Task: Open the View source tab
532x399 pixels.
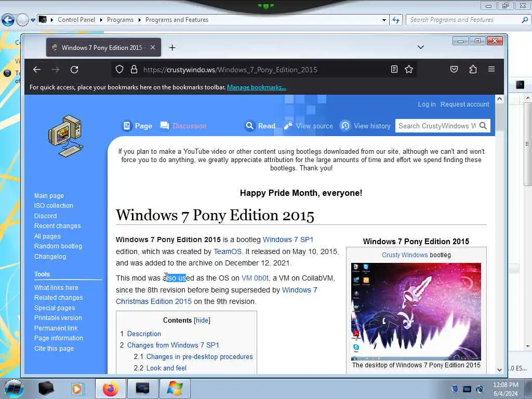Action: click(x=309, y=126)
